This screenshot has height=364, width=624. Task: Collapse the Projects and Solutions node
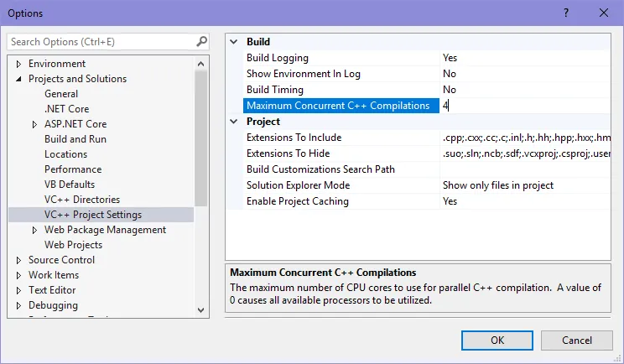coord(18,79)
